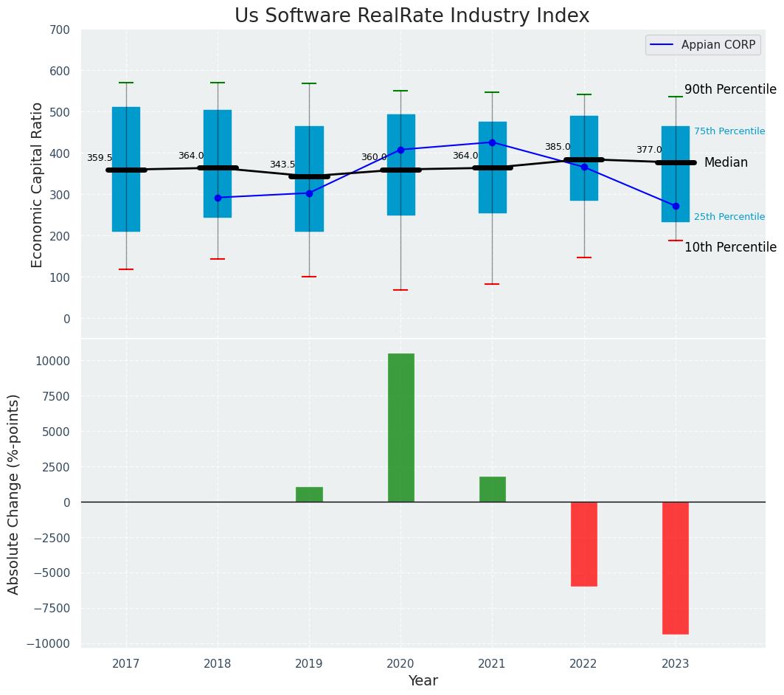This screenshot has width=784, height=695.
Task: Click the Year x-axis label
Action: tap(423, 680)
